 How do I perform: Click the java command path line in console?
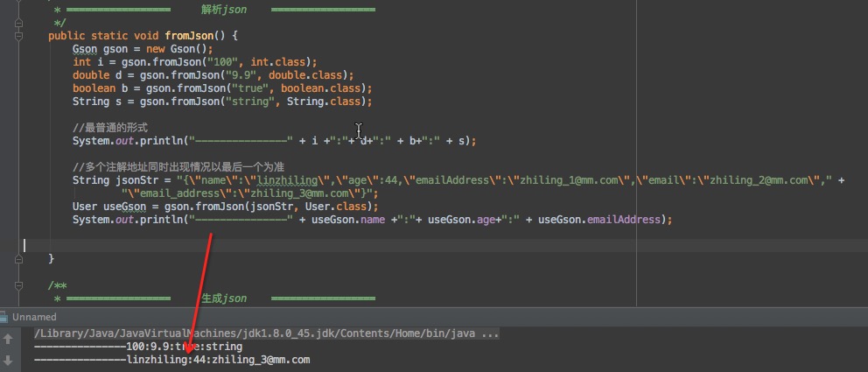tap(267, 333)
